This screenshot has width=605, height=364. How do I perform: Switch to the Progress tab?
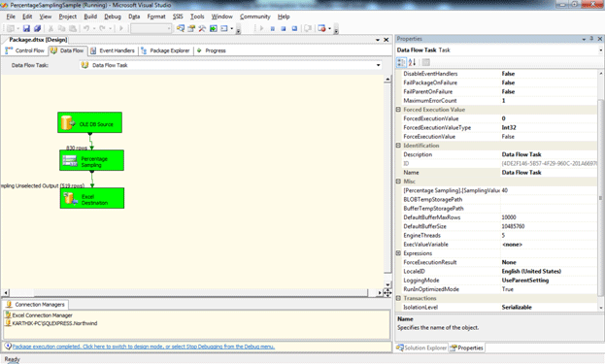[x=212, y=50]
